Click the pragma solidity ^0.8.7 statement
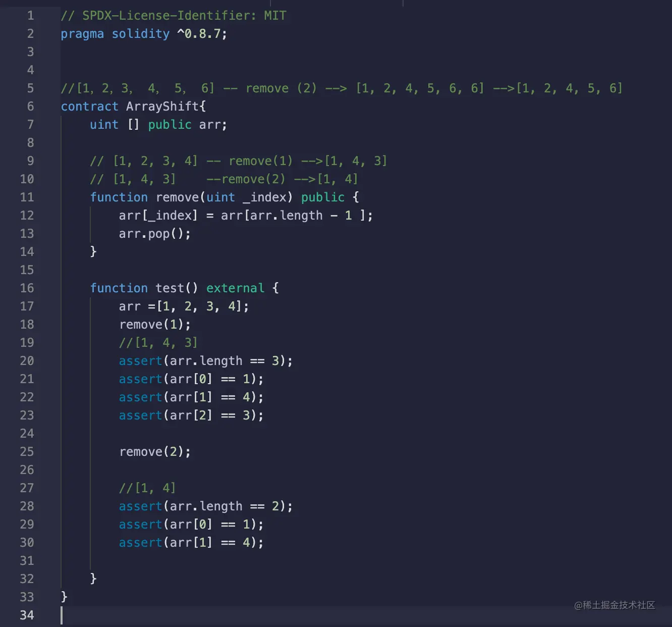The height and width of the screenshot is (627, 672). tap(144, 34)
